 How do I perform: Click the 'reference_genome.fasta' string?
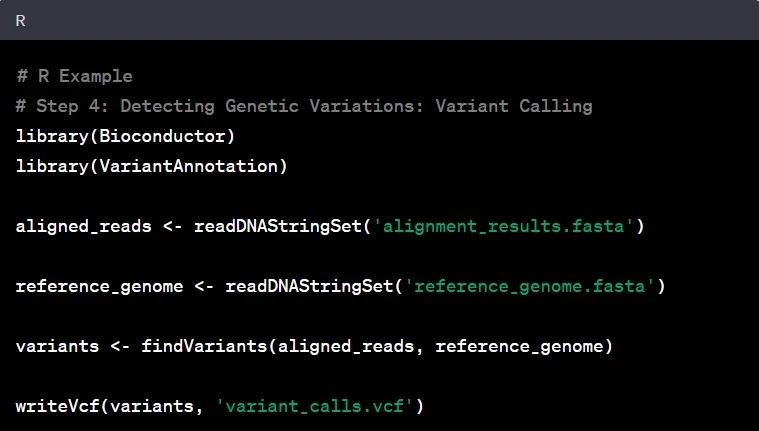tap(529, 287)
